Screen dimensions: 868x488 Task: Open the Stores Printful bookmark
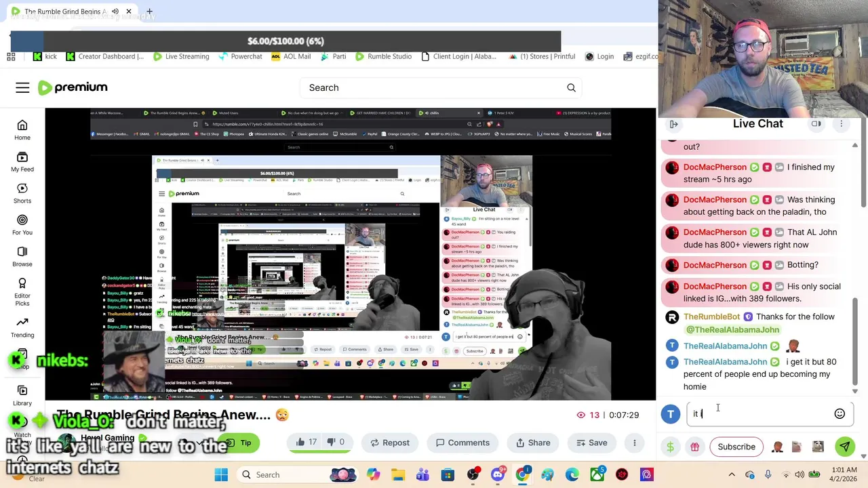pyautogui.click(x=541, y=56)
